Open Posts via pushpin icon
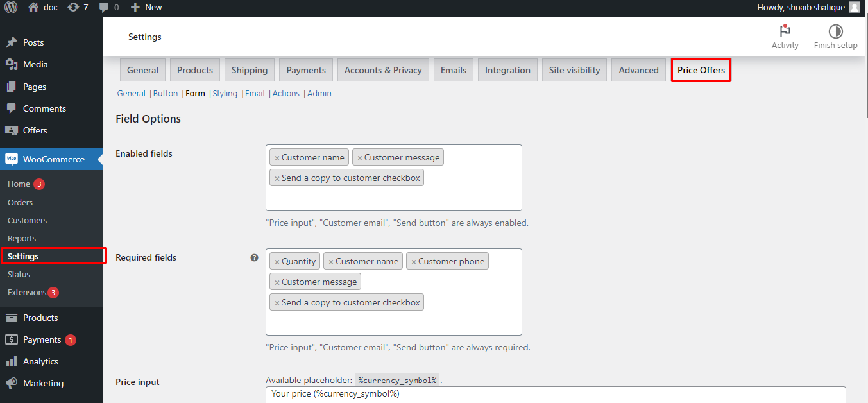 (12, 42)
